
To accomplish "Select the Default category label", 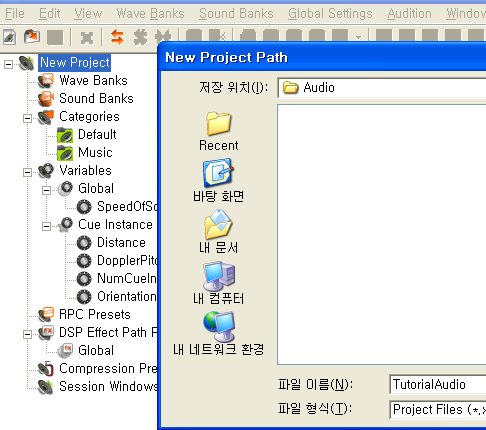I will coord(97,135).
